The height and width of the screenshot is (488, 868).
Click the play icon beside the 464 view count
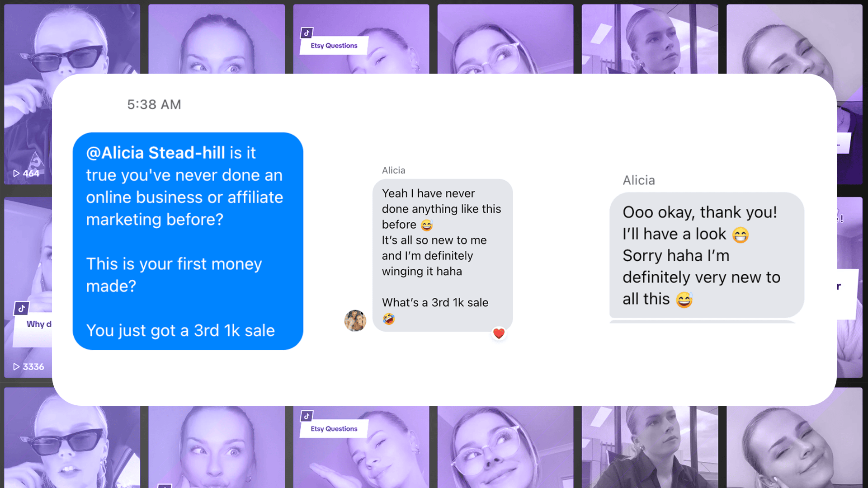16,174
